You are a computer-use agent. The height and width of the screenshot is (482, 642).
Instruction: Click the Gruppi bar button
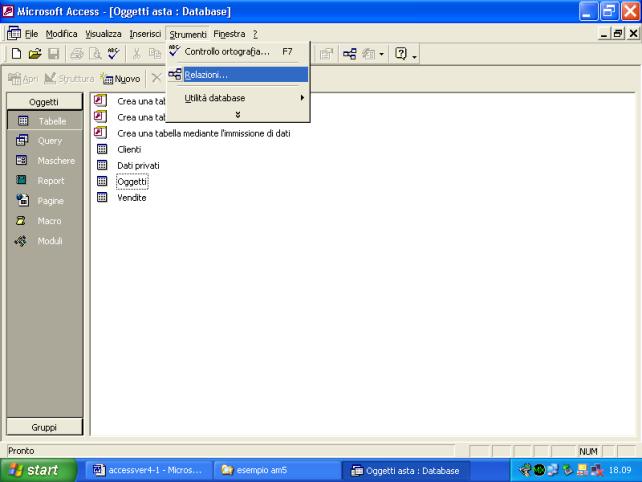point(44,427)
